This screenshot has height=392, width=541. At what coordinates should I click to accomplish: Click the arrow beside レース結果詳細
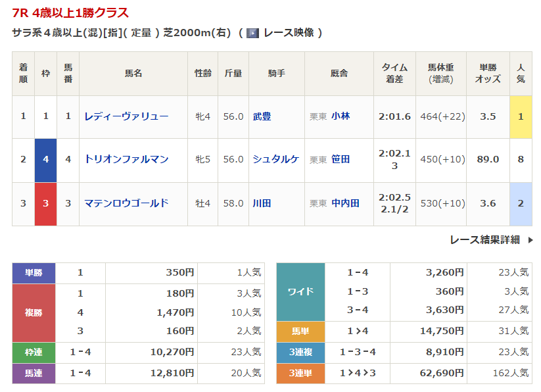pyautogui.click(x=530, y=240)
